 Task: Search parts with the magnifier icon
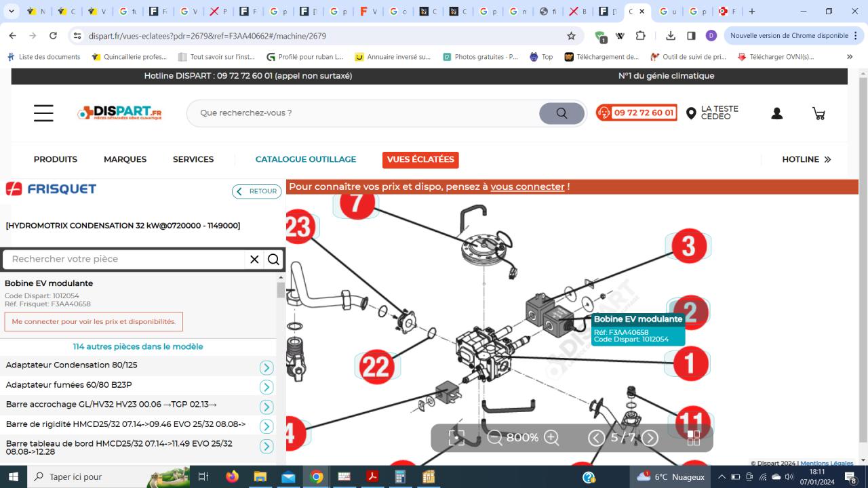click(273, 259)
